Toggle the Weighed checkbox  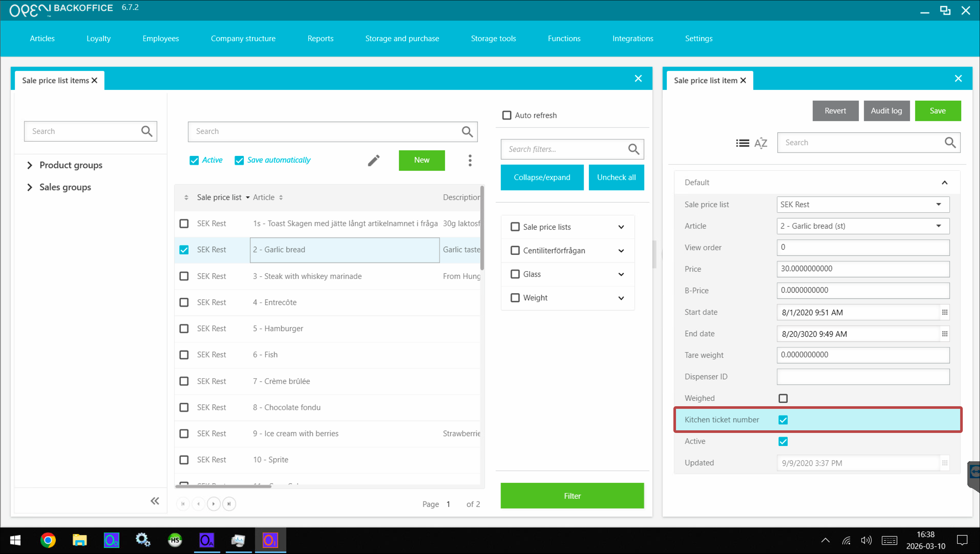(x=783, y=398)
